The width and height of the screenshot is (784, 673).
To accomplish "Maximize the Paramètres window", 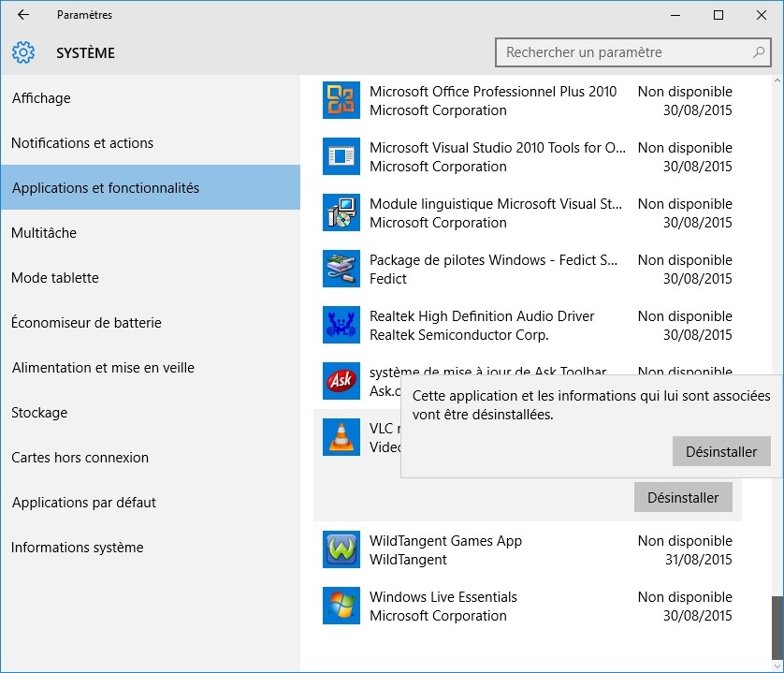I will 719,15.
